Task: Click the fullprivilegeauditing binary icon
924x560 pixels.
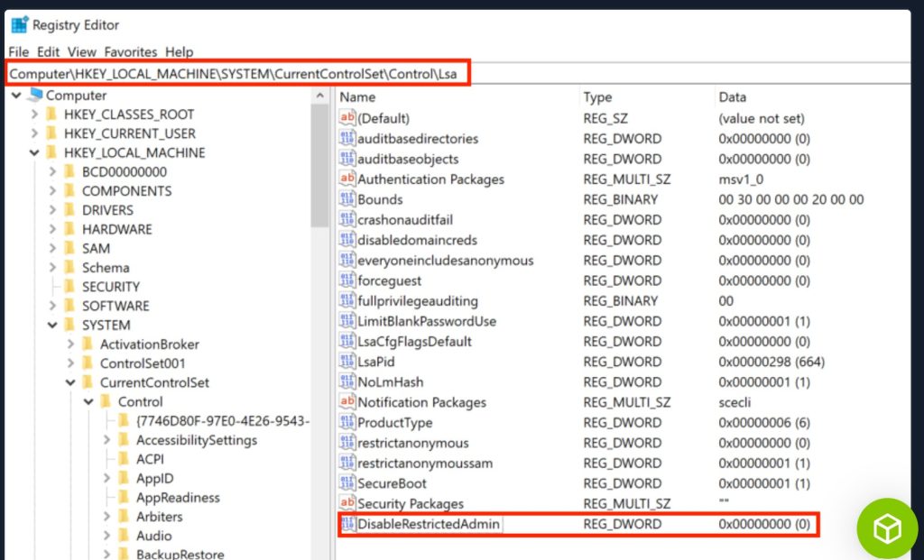Action: pos(347,300)
